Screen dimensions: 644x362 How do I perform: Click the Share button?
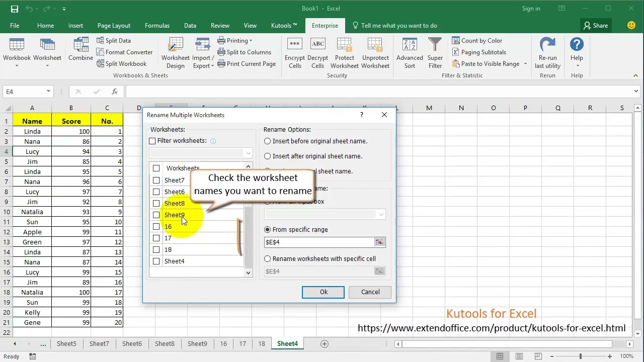coord(595,26)
